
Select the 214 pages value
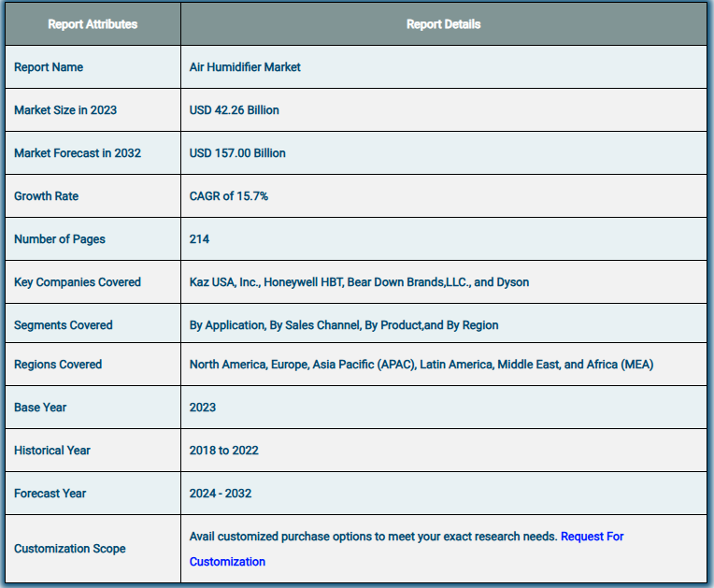tap(199, 239)
